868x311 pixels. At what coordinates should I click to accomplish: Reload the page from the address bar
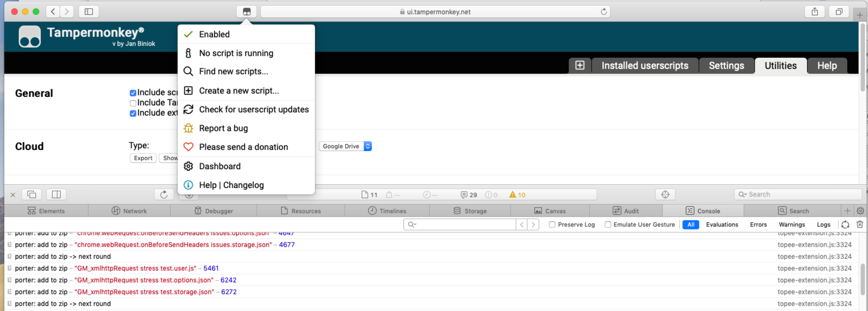(x=603, y=12)
